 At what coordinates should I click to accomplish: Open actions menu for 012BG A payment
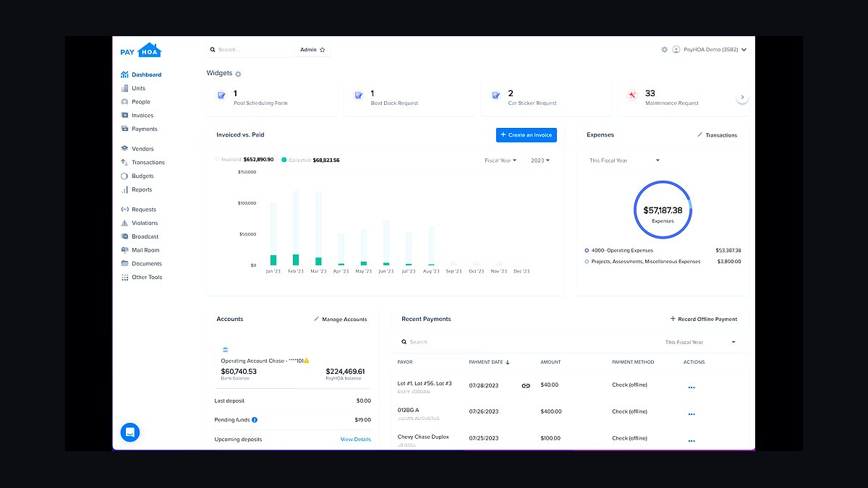692,414
